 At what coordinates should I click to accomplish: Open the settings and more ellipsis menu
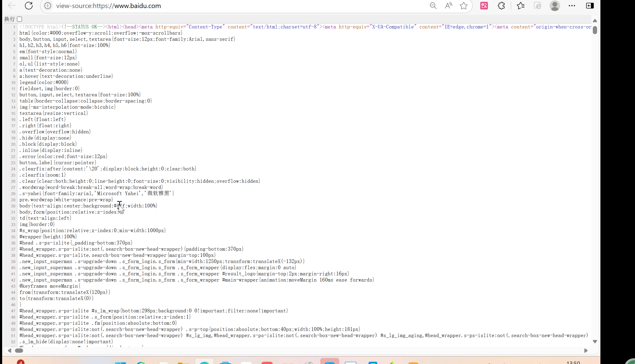tap(572, 6)
